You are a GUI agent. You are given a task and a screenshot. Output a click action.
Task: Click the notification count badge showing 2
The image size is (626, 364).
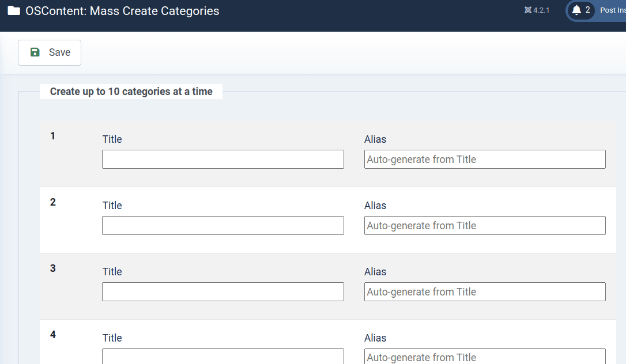(587, 10)
